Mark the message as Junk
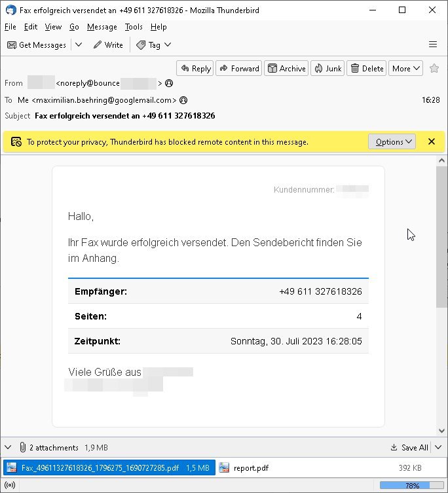 (x=327, y=68)
